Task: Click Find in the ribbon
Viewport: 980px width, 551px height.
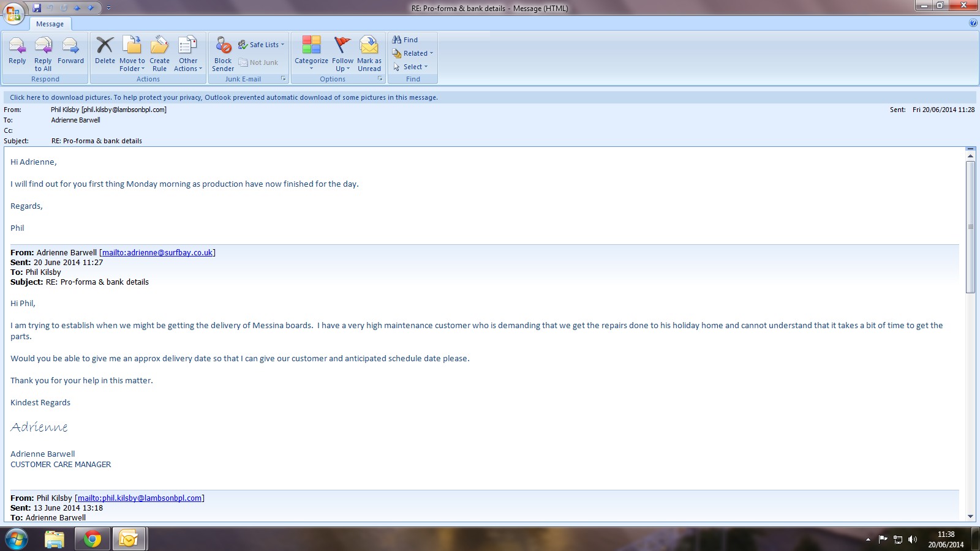Action: pos(405,40)
